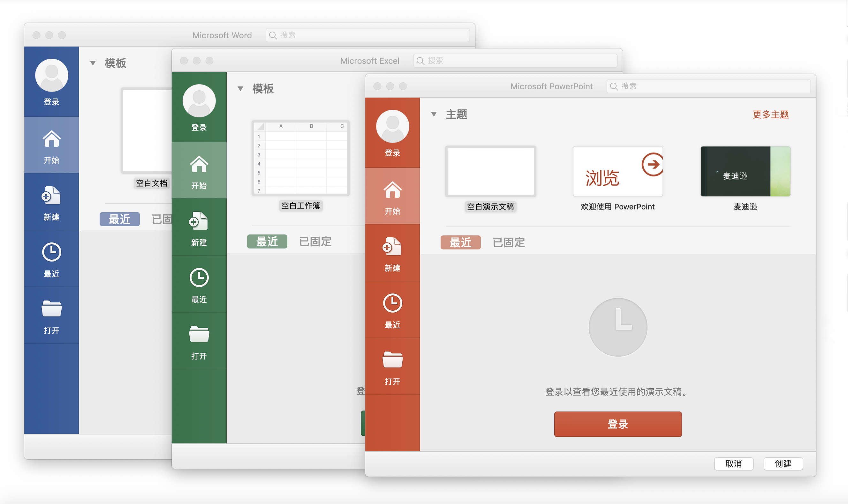Viewport: 848px width, 504px height.
Task: Collapse the 模板 section in Excel
Action: click(240, 89)
